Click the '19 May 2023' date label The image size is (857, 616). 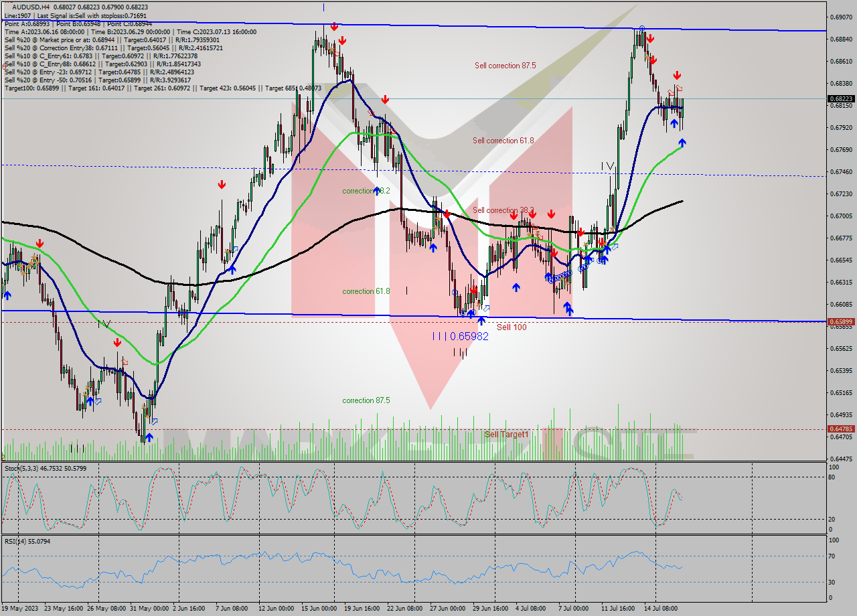tap(20, 608)
